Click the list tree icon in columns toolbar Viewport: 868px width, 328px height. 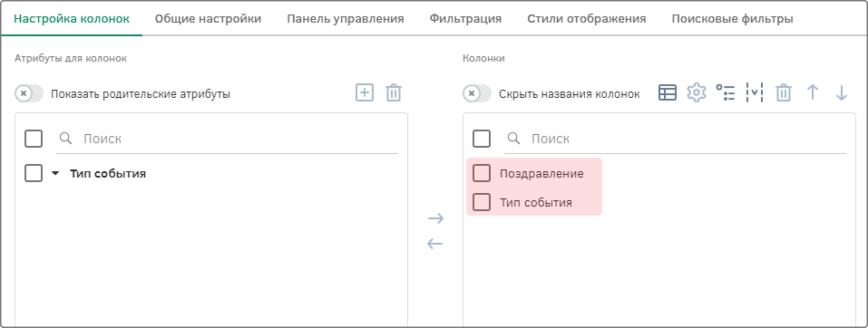click(726, 93)
